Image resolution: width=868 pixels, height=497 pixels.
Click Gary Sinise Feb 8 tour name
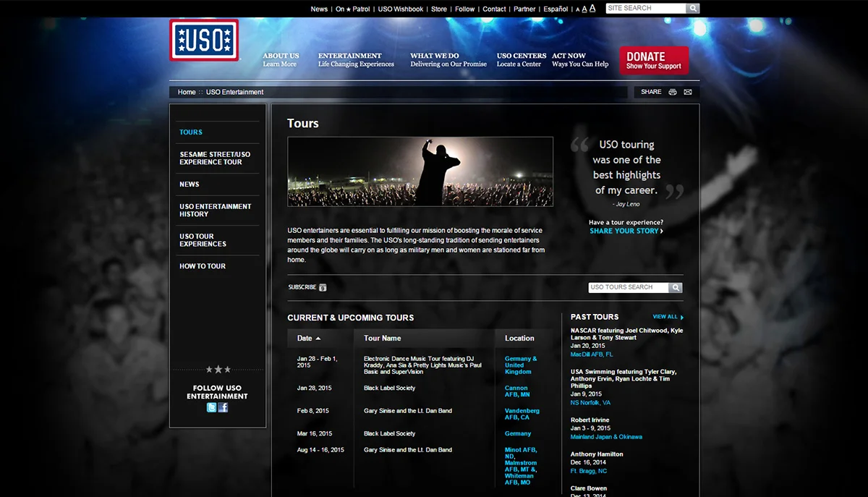pos(408,411)
